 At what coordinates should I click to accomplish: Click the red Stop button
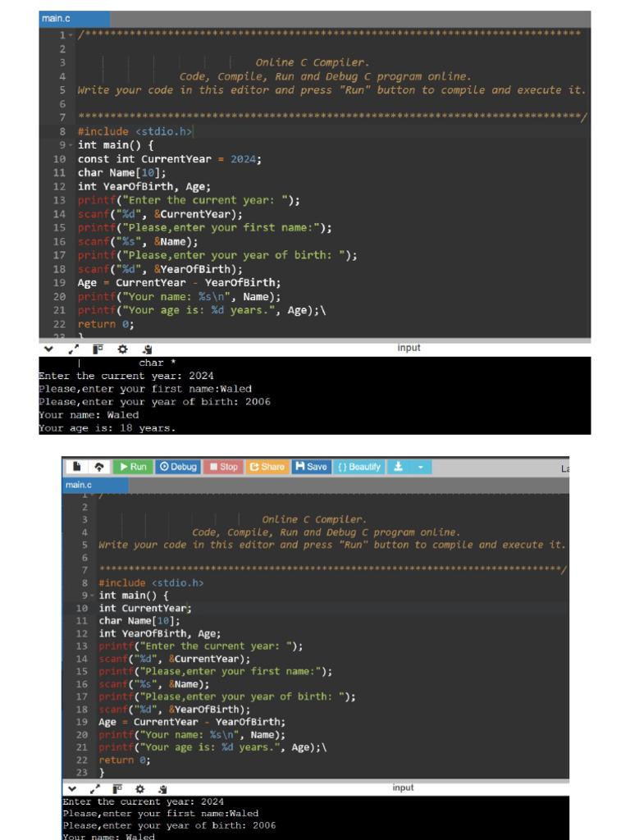click(223, 467)
